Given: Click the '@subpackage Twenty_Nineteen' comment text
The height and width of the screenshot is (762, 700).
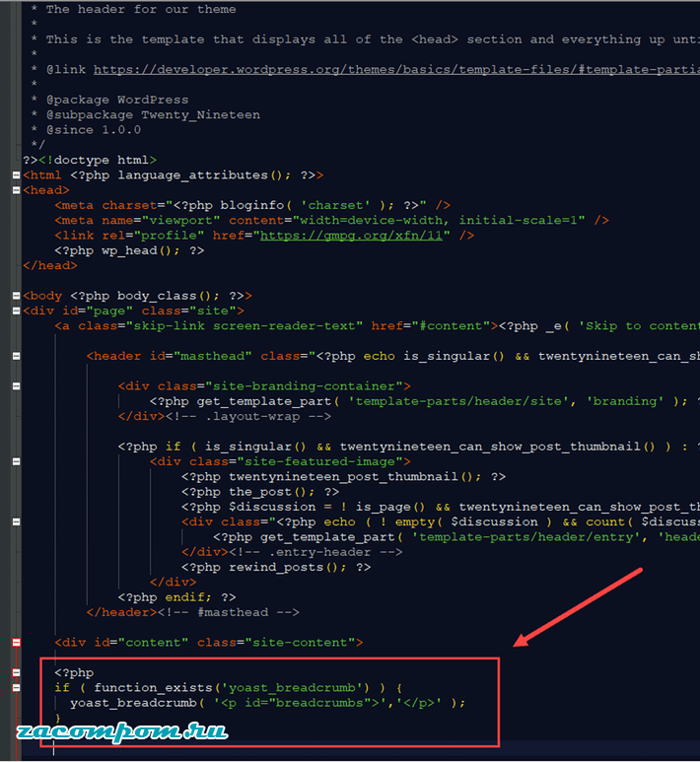Looking at the screenshot, I should pyautogui.click(x=153, y=114).
